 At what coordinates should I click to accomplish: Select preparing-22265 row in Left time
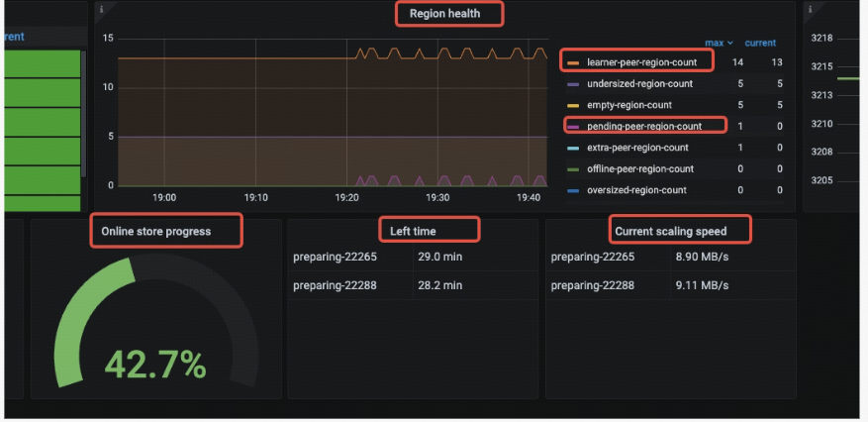point(413,257)
